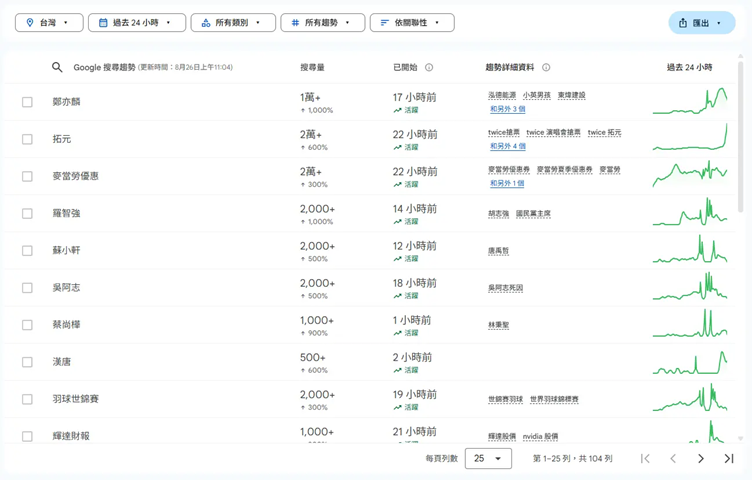Click the 胡志強 related query
This screenshot has height=480, width=752.
pos(498,214)
